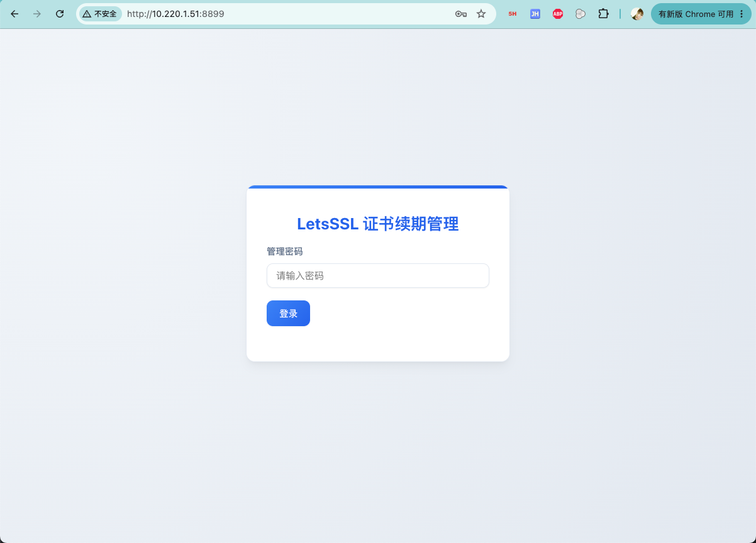Bookmark this page with the star icon
This screenshot has width=756, height=543.
[x=481, y=14]
